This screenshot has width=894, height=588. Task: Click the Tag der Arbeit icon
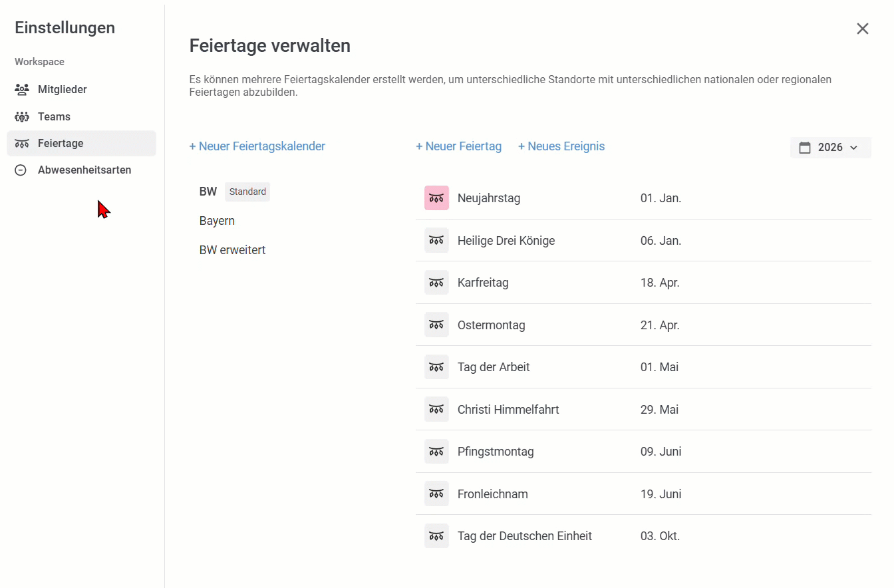click(x=436, y=367)
